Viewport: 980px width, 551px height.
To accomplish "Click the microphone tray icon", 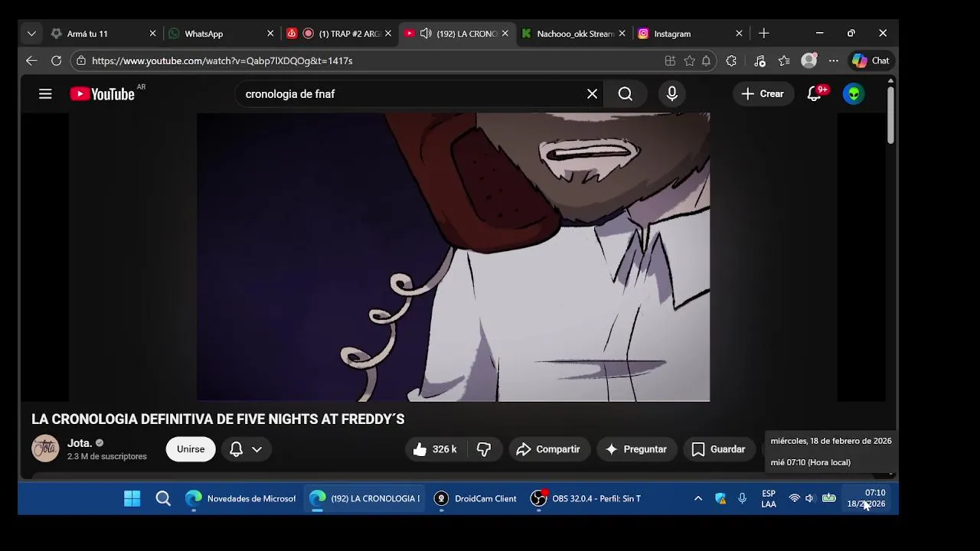I will click(742, 499).
